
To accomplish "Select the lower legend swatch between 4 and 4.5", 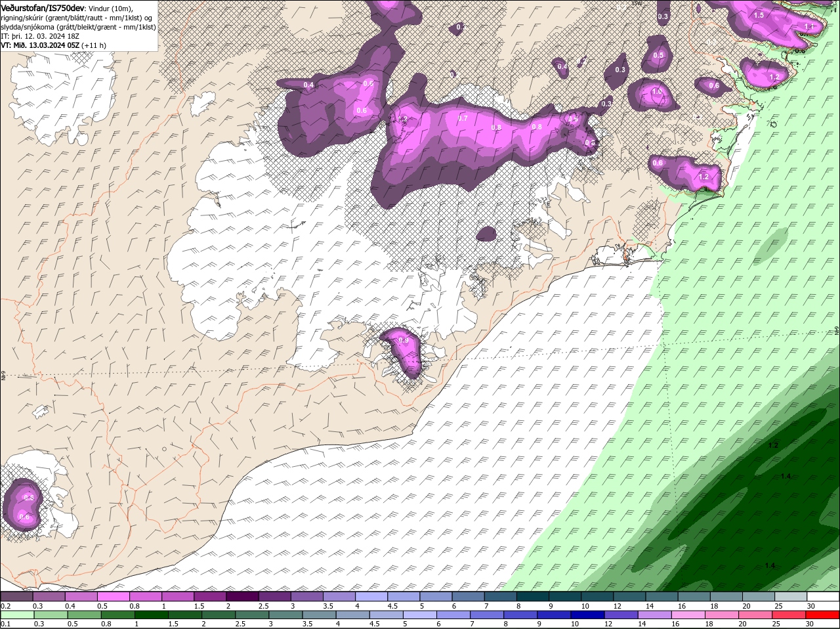I will pyautogui.click(x=352, y=615).
